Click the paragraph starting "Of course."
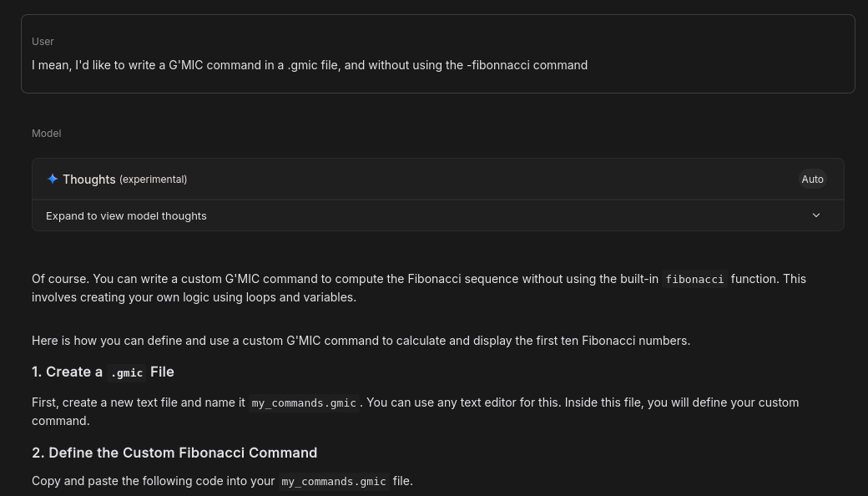868x496 pixels. click(x=334, y=279)
